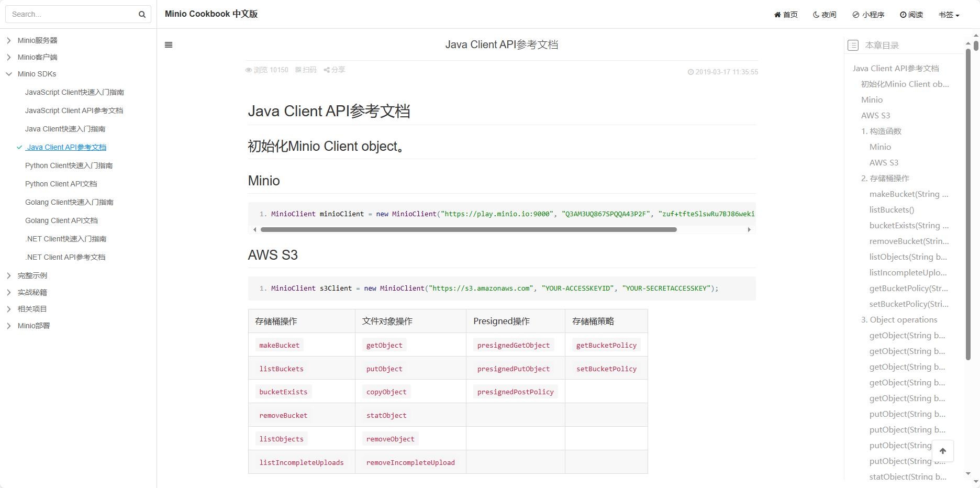This screenshot has width=980, height=488.
Task: Go to 首页 home page
Action: coord(786,15)
